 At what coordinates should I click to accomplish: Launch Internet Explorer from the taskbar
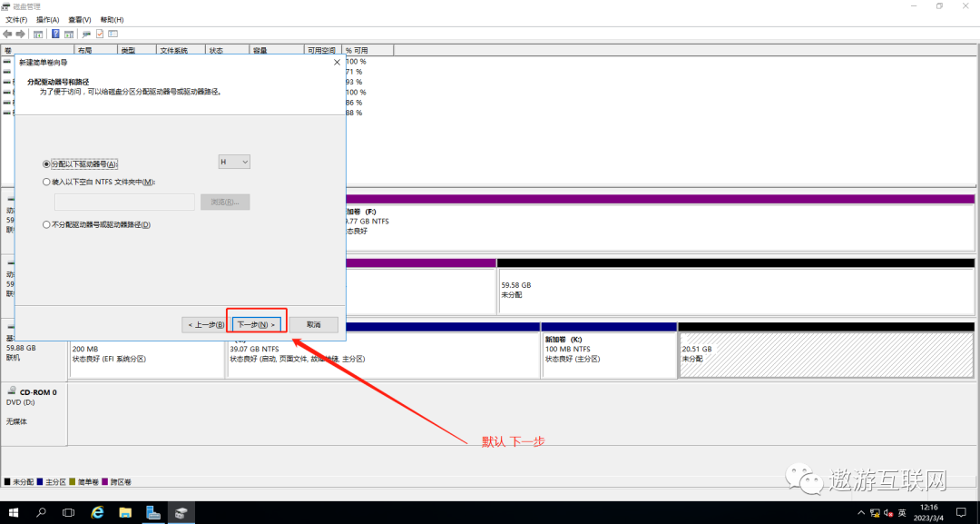pyautogui.click(x=97, y=513)
